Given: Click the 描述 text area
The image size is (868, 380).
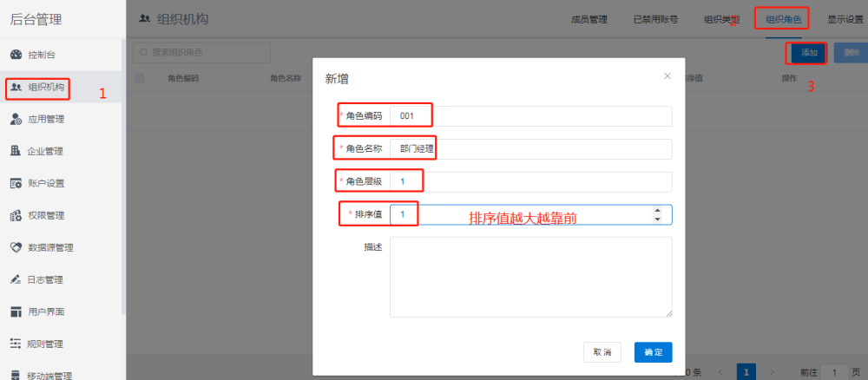Looking at the screenshot, I should 530,278.
